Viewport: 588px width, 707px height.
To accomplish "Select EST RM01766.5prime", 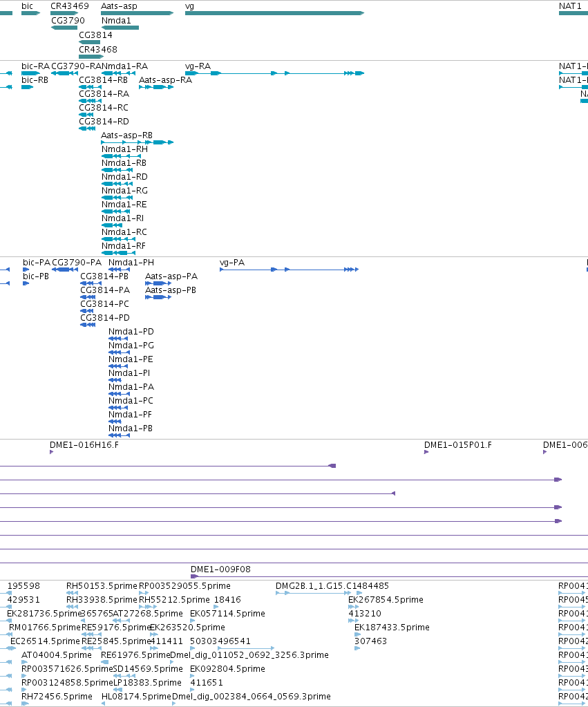I will point(45,628).
